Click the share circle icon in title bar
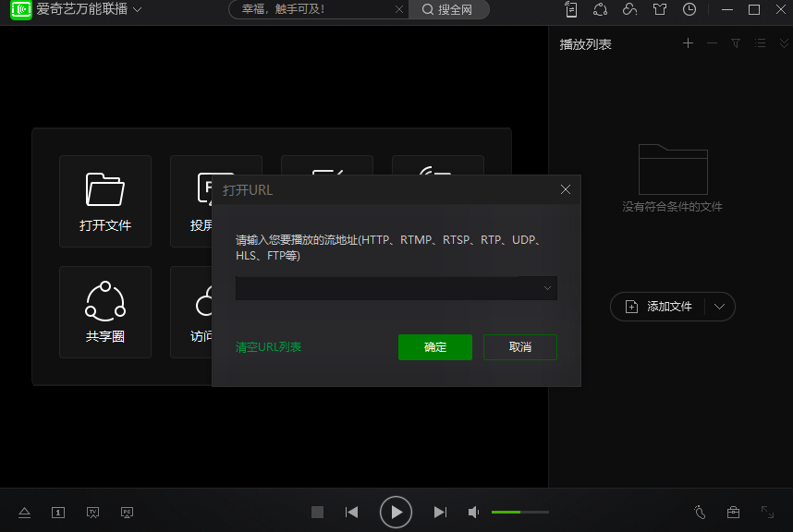Viewport: 793px width, 532px height. [x=603, y=9]
